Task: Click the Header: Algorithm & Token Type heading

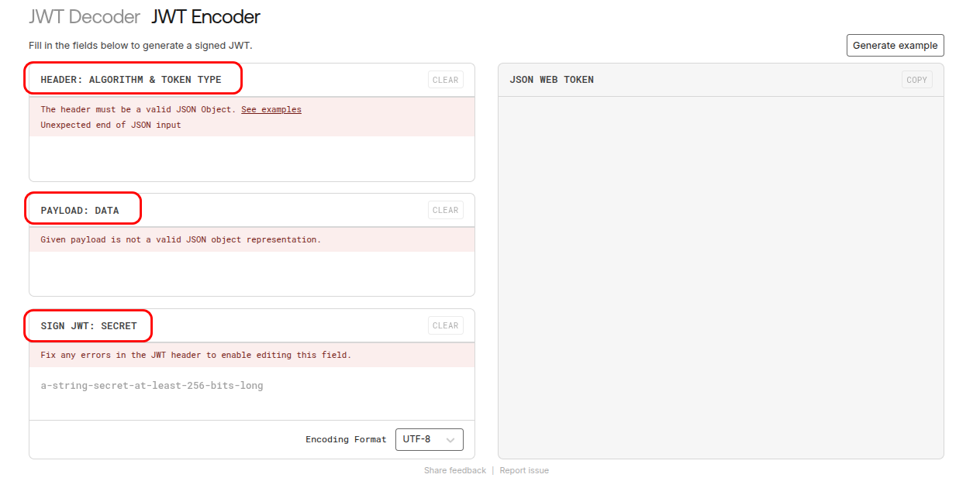Action: pyautogui.click(x=131, y=80)
